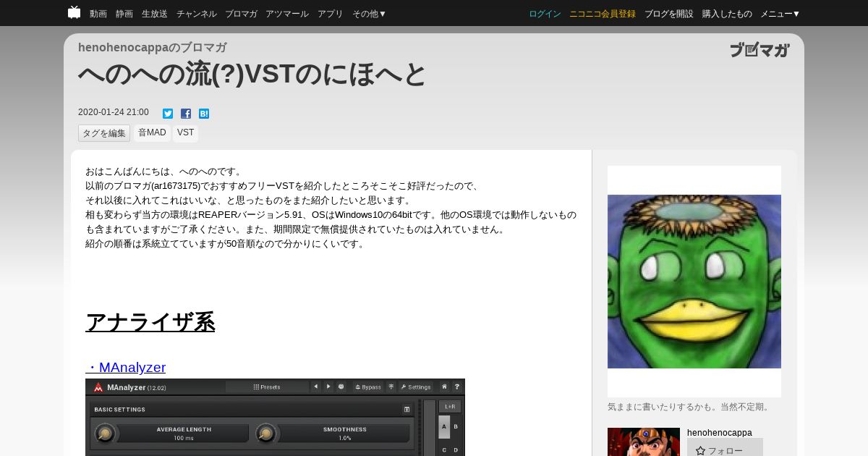
Task: Click Presets in the MAnalyzer screenshot
Action: [267, 387]
